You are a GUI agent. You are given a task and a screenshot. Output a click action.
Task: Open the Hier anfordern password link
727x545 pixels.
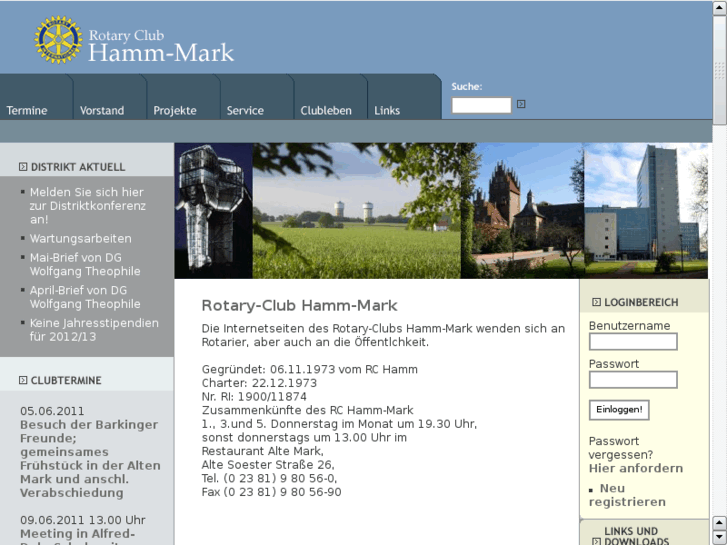(636, 468)
